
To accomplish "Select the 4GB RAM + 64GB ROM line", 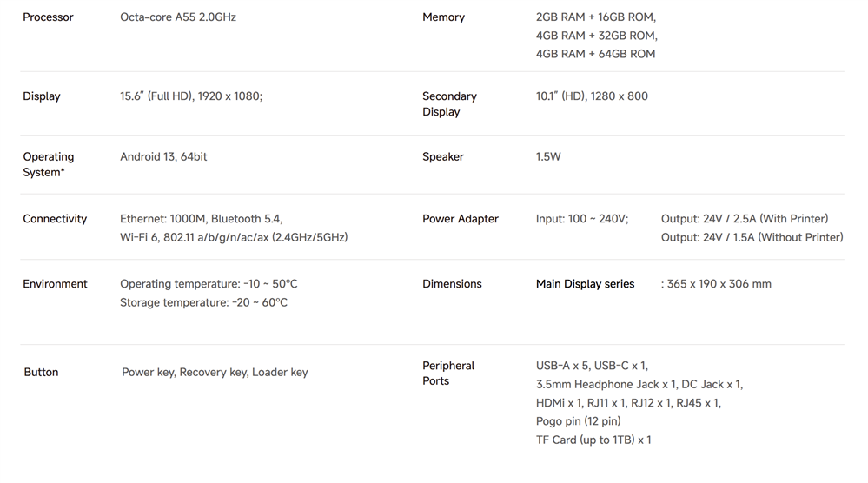I will coord(595,54).
